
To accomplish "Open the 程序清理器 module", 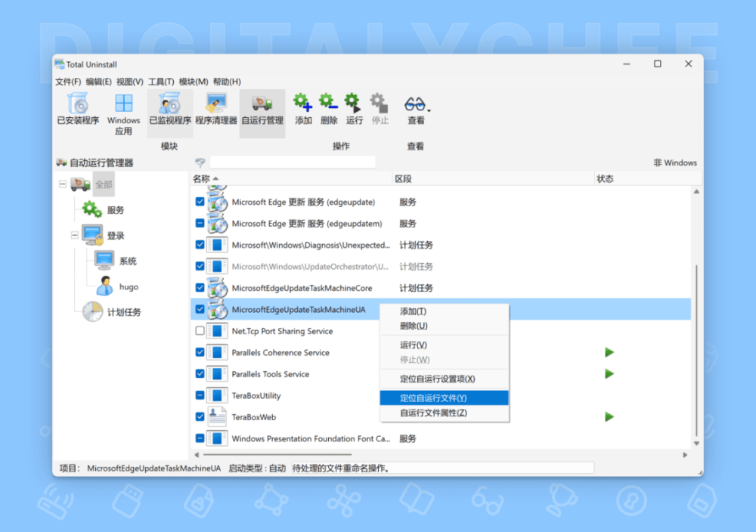I will pyautogui.click(x=216, y=109).
